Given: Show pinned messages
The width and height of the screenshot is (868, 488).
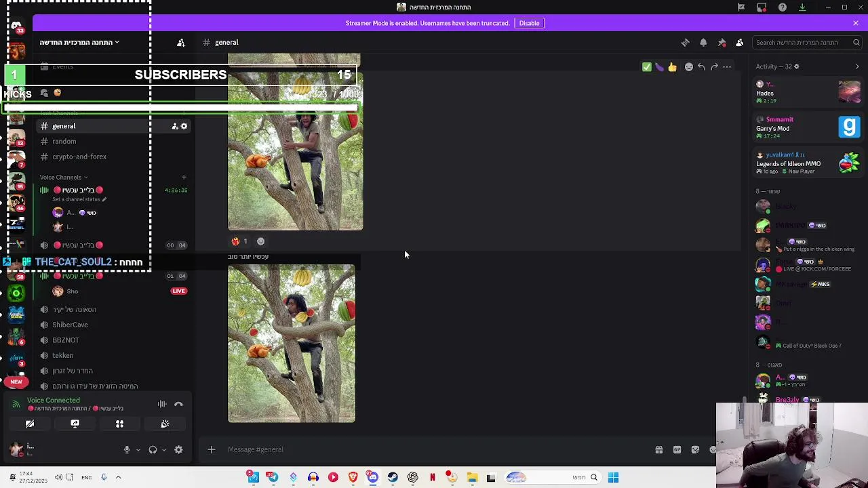Looking at the screenshot, I should click(x=722, y=42).
